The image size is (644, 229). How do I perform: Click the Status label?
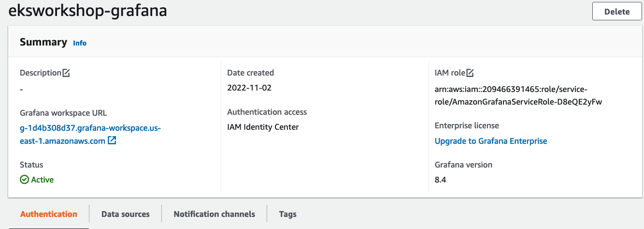(x=31, y=165)
